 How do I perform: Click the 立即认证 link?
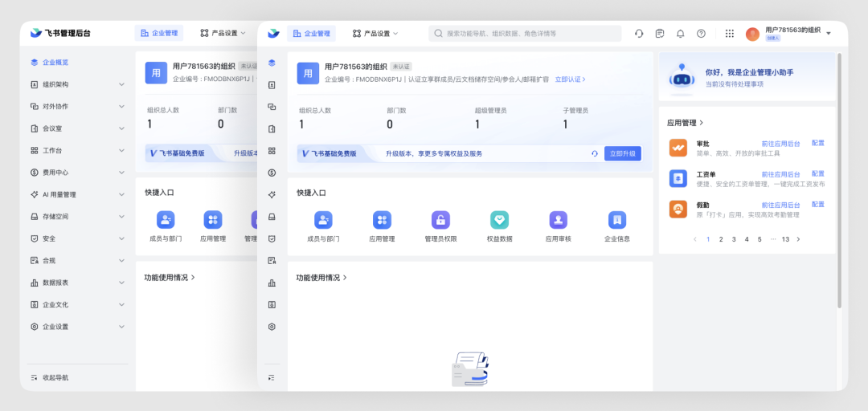570,79
